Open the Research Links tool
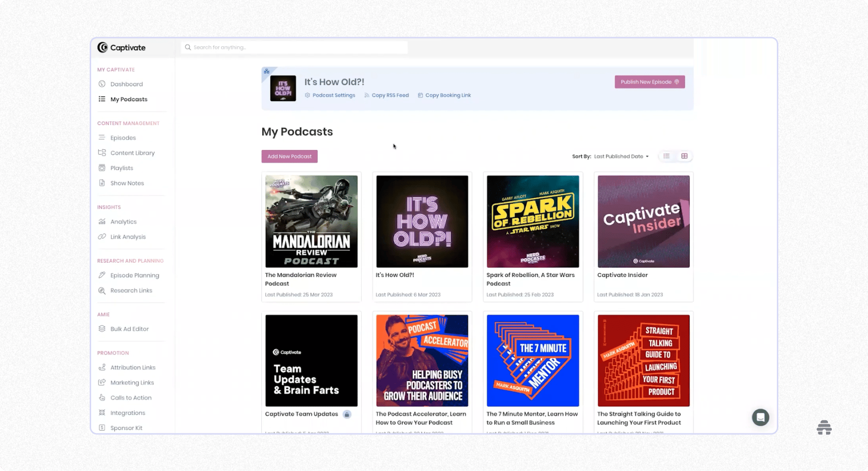The height and width of the screenshot is (471, 868). coord(102,290)
